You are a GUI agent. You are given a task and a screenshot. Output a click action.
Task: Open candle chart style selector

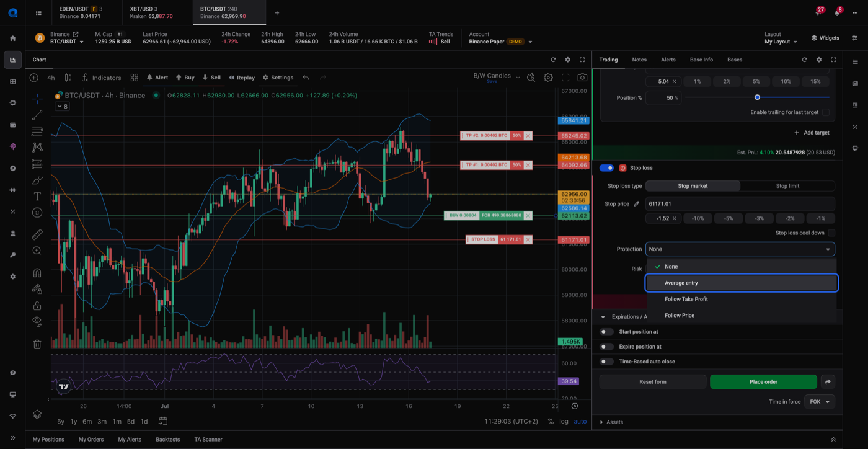pyautogui.click(x=68, y=78)
